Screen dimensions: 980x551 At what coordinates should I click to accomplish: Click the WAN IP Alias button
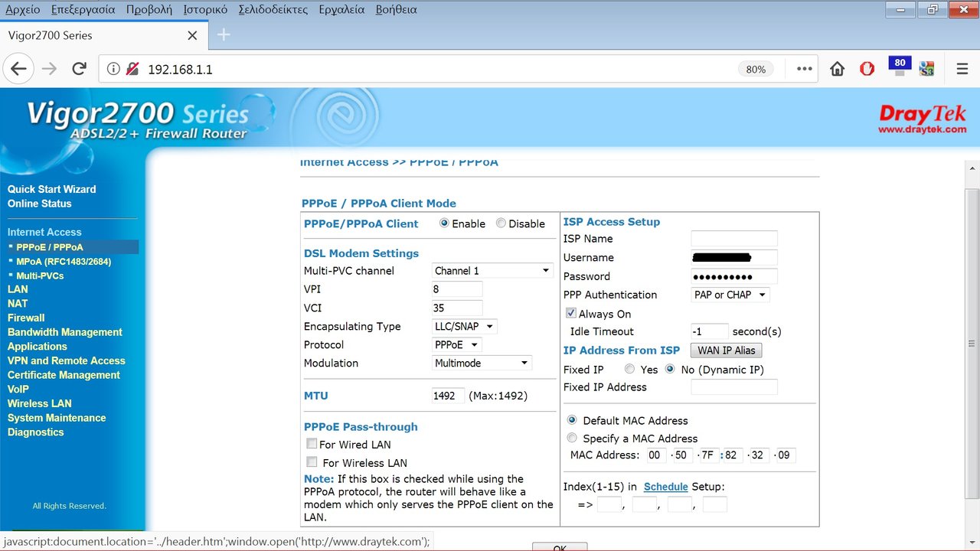(727, 350)
